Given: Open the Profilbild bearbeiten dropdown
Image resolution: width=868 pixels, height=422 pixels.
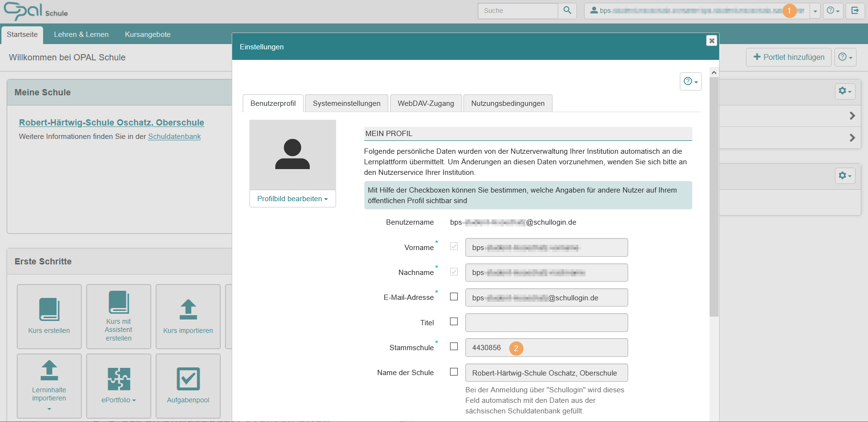Looking at the screenshot, I should point(293,199).
